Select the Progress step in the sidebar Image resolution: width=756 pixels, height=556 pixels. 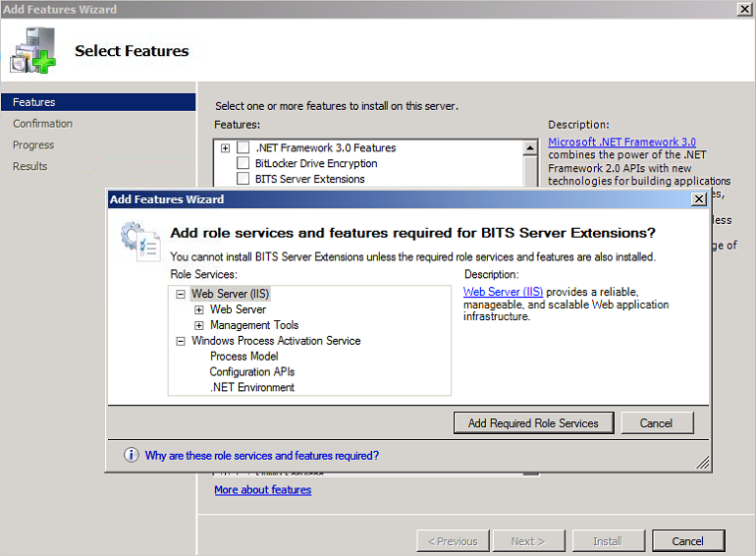pyautogui.click(x=33, y=144)
